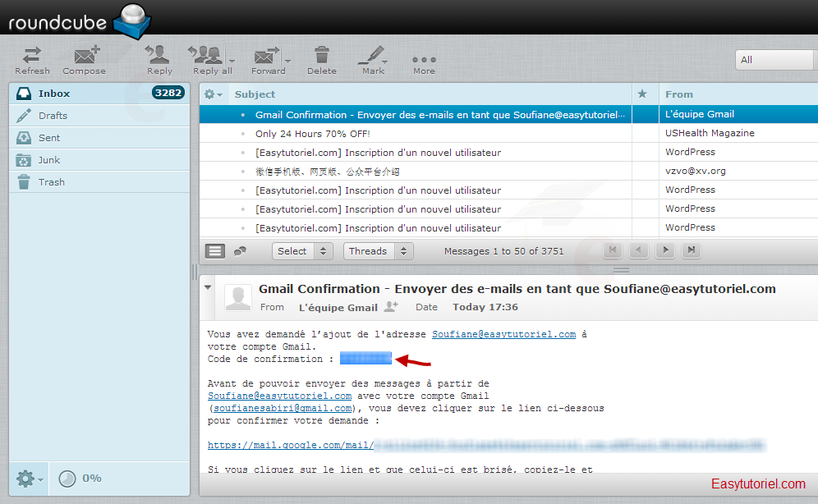
Task: Open the Junk folder
Action: point(99,160)
